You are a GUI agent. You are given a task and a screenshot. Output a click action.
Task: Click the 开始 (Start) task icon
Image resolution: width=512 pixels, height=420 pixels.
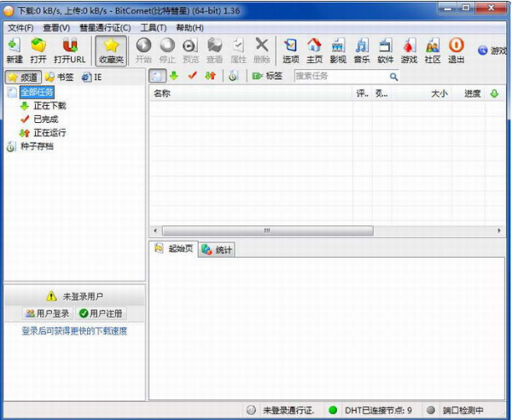(143, 50)
